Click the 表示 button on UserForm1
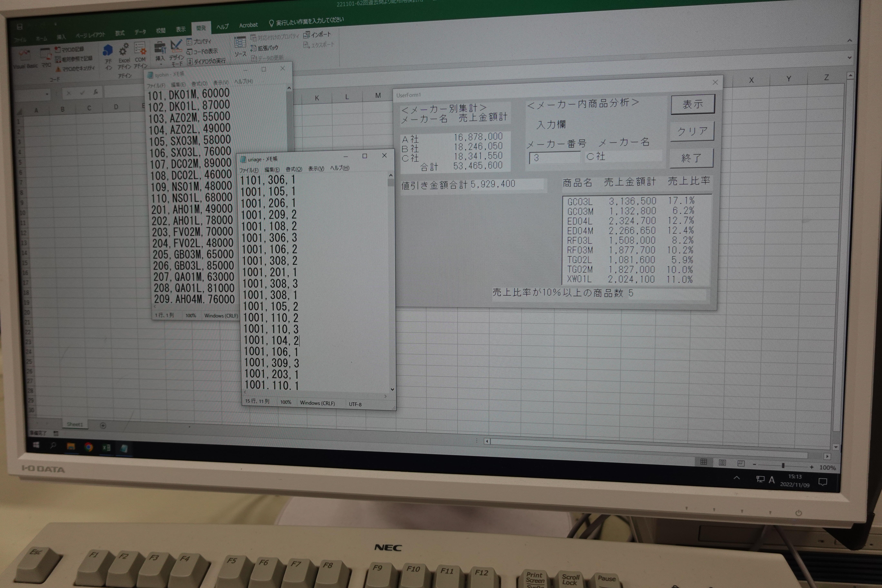The height and width of the screenshot is (588, 882). (693, 104)
